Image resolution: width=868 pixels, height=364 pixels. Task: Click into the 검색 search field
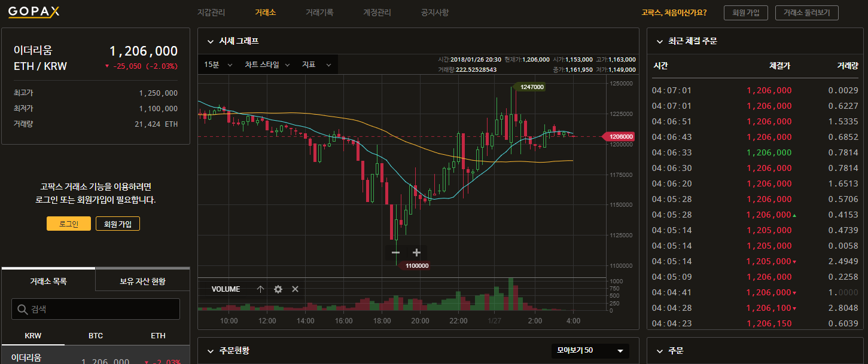102,309
